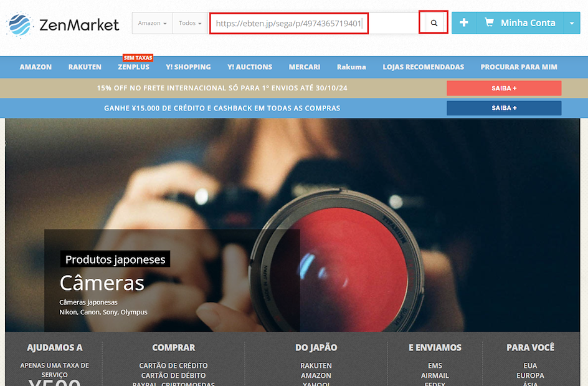Click the AJUDAMOS A heading

pos(55,348)
